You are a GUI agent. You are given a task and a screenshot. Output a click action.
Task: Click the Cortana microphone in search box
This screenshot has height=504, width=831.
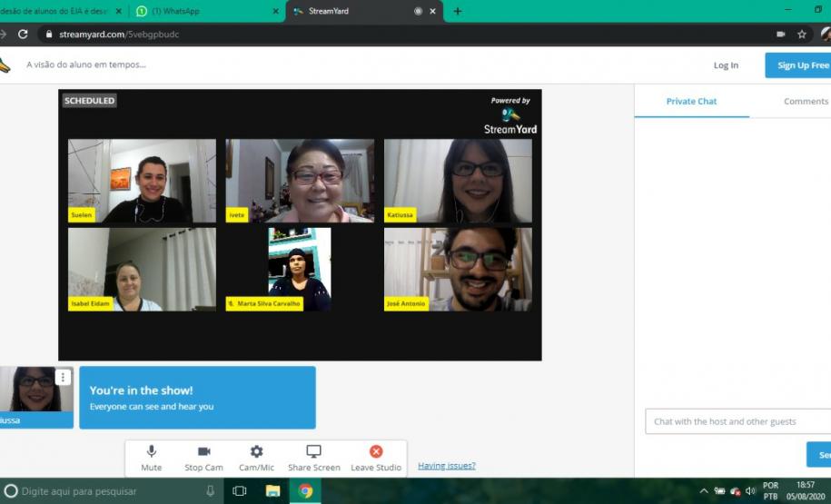tap(211, 491)
